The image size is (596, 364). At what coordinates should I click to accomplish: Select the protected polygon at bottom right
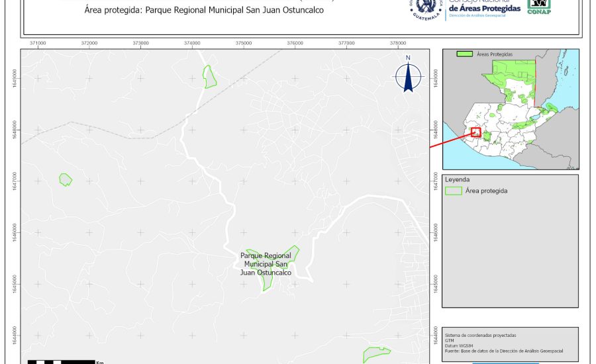click(375, 354)
